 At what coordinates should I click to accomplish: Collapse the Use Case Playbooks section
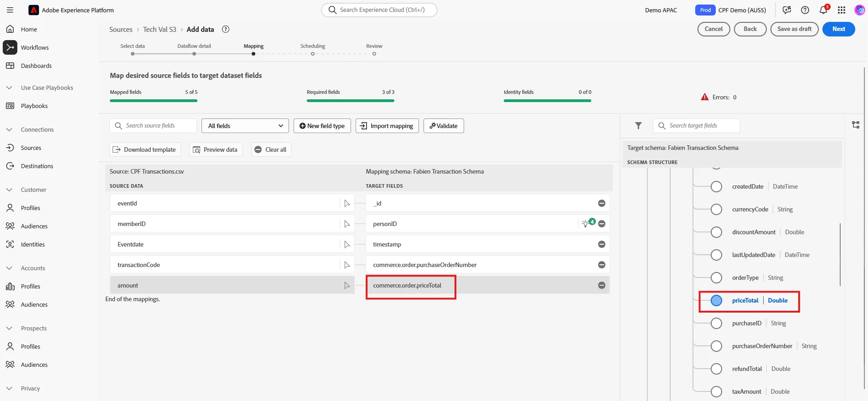[x=9, y=87]
